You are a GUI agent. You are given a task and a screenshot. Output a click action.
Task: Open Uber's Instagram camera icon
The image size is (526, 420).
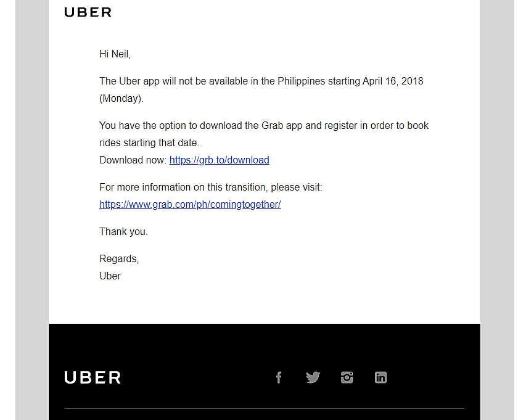(x=347, y=377)
